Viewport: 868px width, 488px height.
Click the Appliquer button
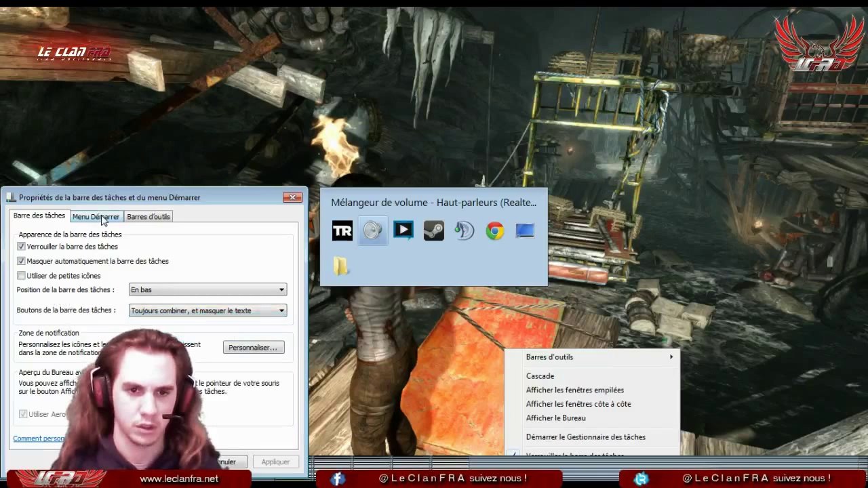pyautogui.click(x=275, y=462)
